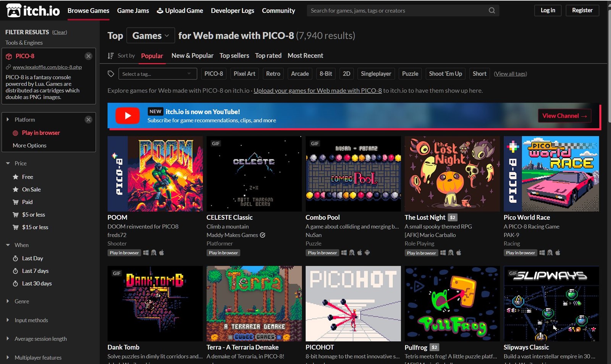This screenshot has height=364, width=611.
Task: Click the Android icon under Combo Pool
Action: [x=367, y=253]
